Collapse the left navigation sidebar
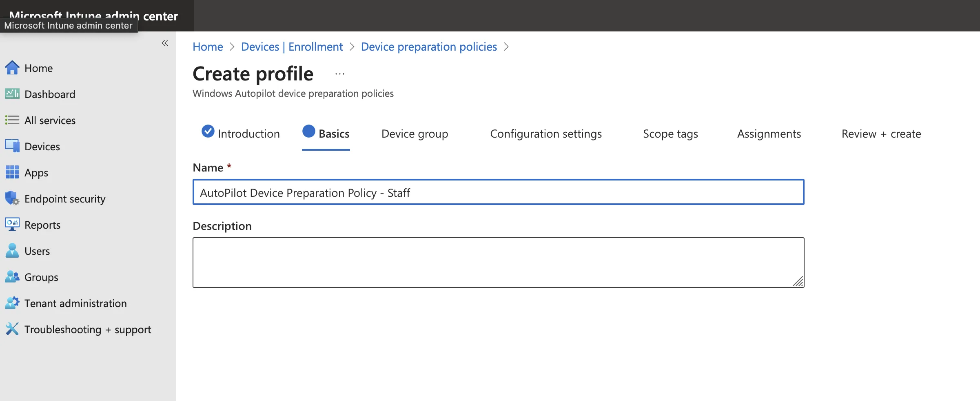 165,43
